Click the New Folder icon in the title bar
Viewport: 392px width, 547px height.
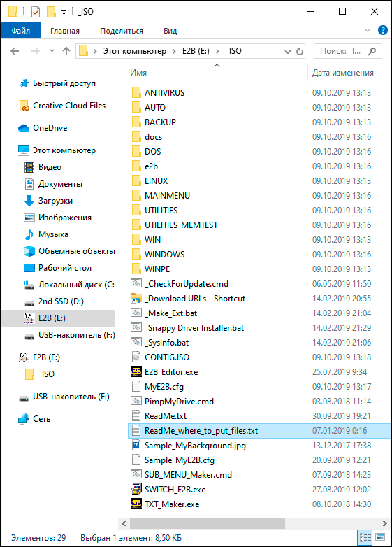[x=51, y=12]
